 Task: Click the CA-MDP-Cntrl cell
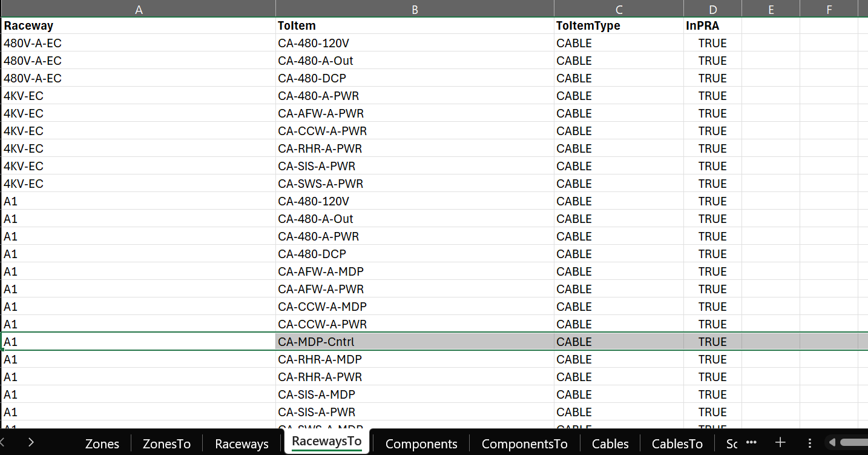click(415, 342)
